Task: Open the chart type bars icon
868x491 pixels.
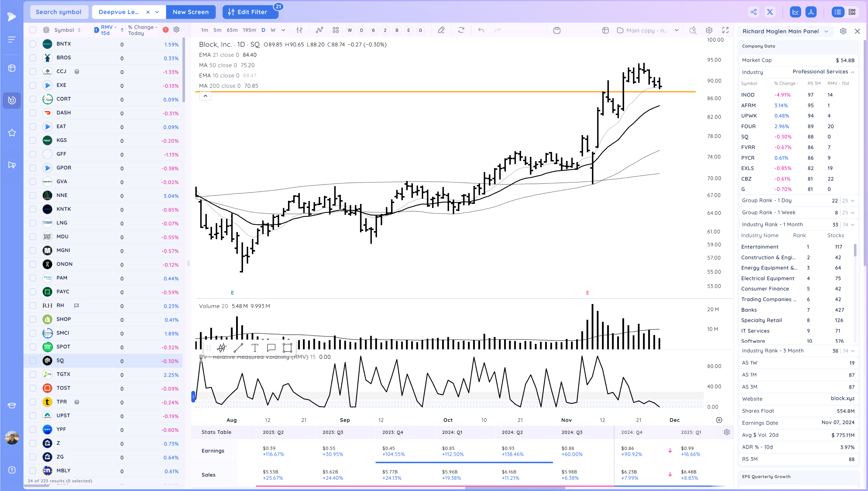Action: click(299, 30)
